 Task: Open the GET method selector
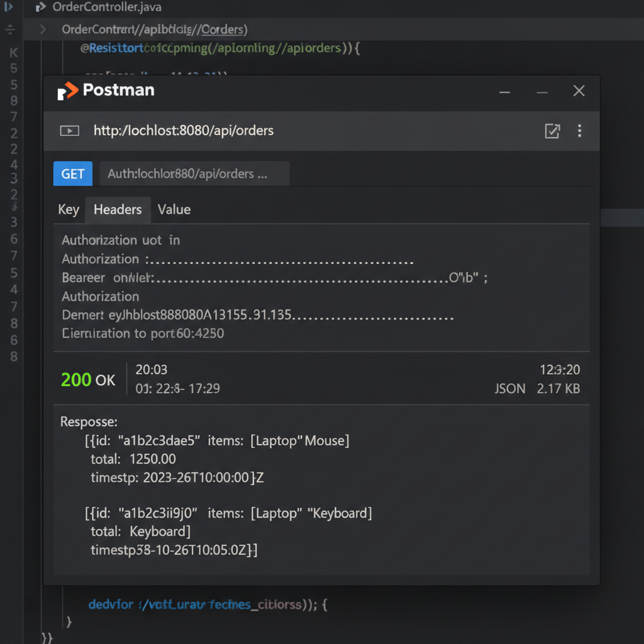73,174
